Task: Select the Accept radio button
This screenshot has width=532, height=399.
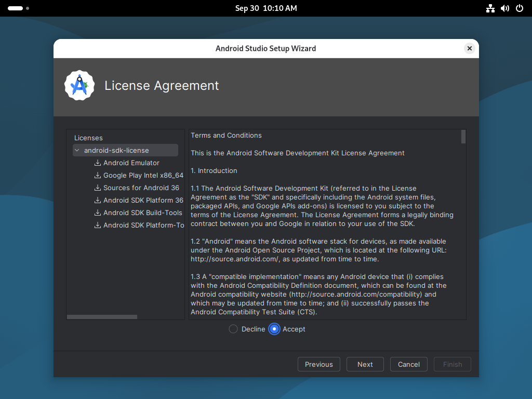Action: (x=274, y=329)
